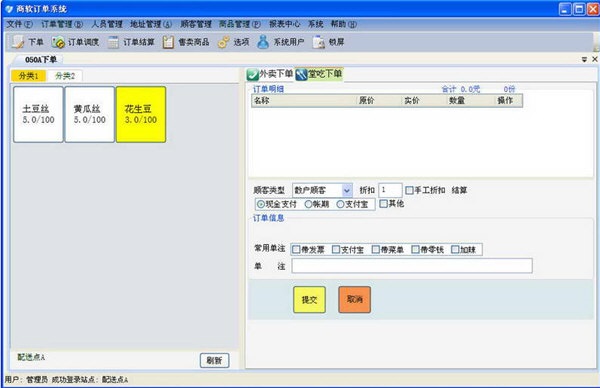Click the 锁屏 lock screen tool

(328, 42)
